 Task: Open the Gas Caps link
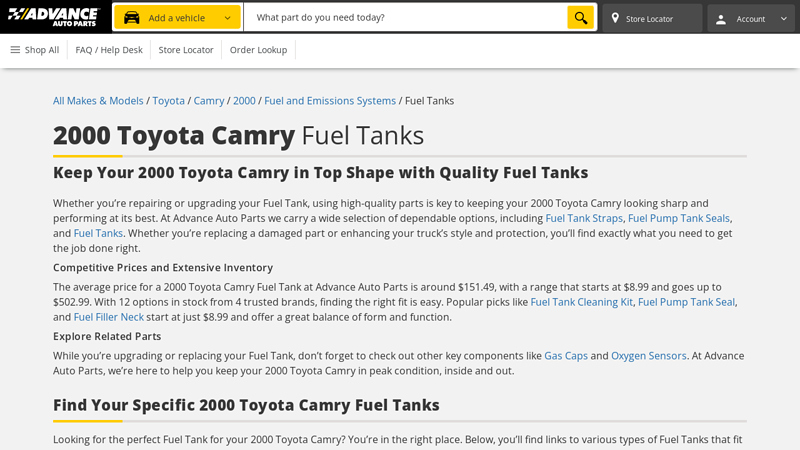pyautogui.click(x=566, y=356)
